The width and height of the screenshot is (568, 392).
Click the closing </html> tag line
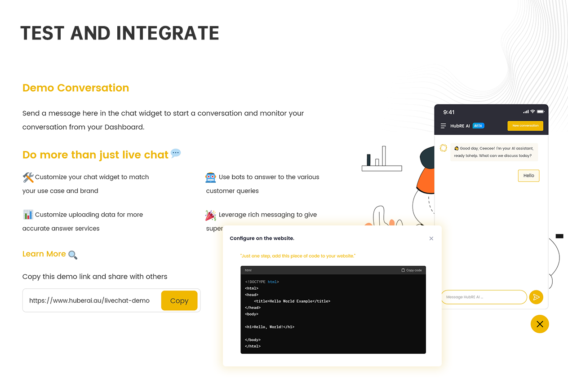pos(253,346)
